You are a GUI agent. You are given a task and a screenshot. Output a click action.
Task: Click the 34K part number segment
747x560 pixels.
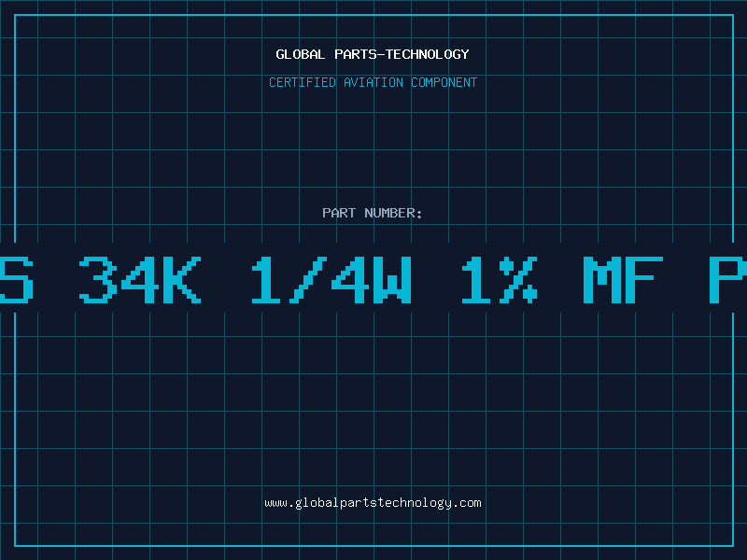tap(140, 280)
